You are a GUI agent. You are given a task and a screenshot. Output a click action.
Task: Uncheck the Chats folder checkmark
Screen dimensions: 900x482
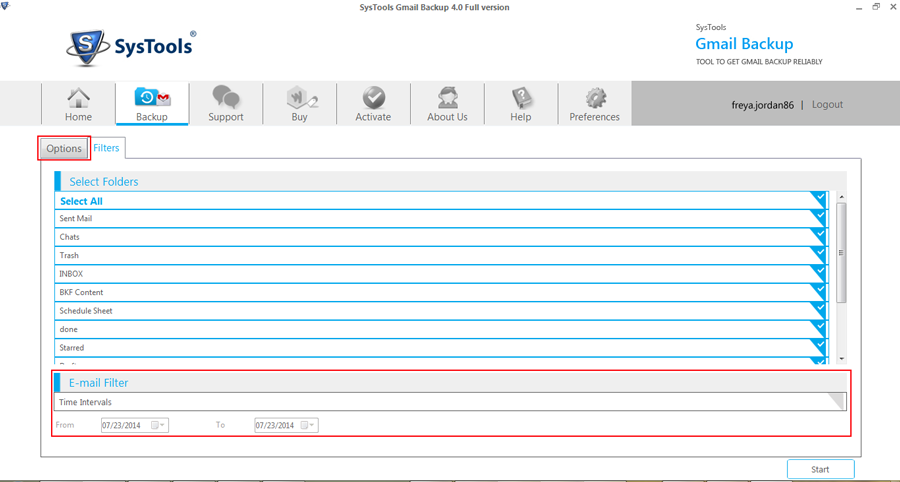pos(819,236)
